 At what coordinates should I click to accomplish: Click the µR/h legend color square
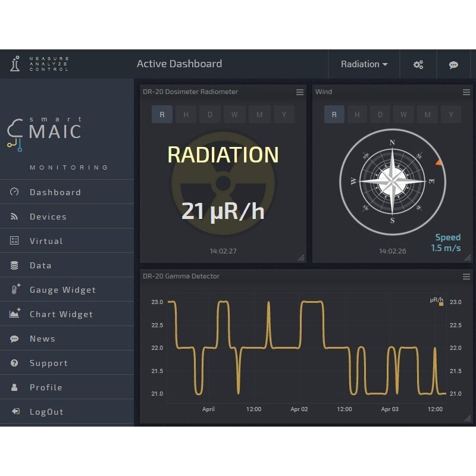click(x=441, y=304)
